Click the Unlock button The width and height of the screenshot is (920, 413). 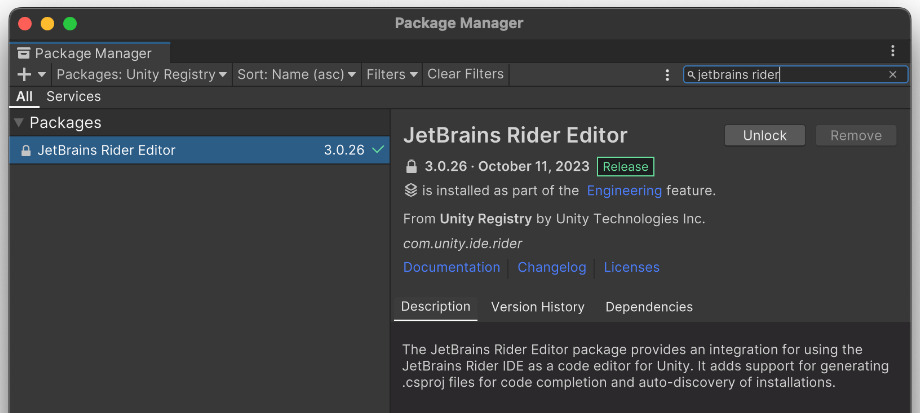click(x=765, y=136)
